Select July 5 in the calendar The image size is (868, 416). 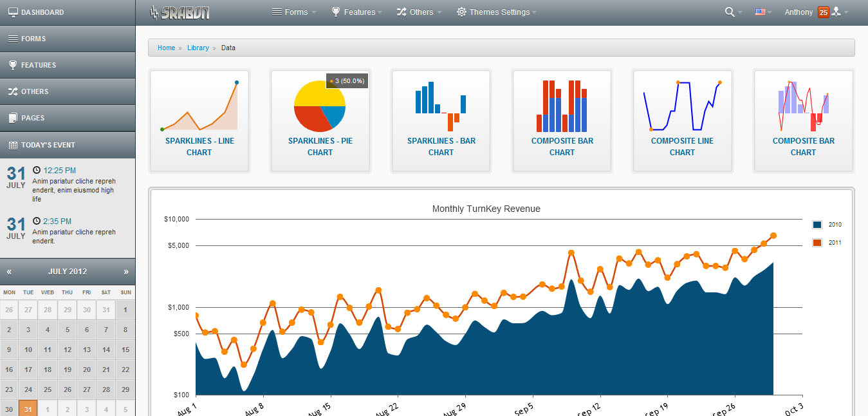pos(68,330)
